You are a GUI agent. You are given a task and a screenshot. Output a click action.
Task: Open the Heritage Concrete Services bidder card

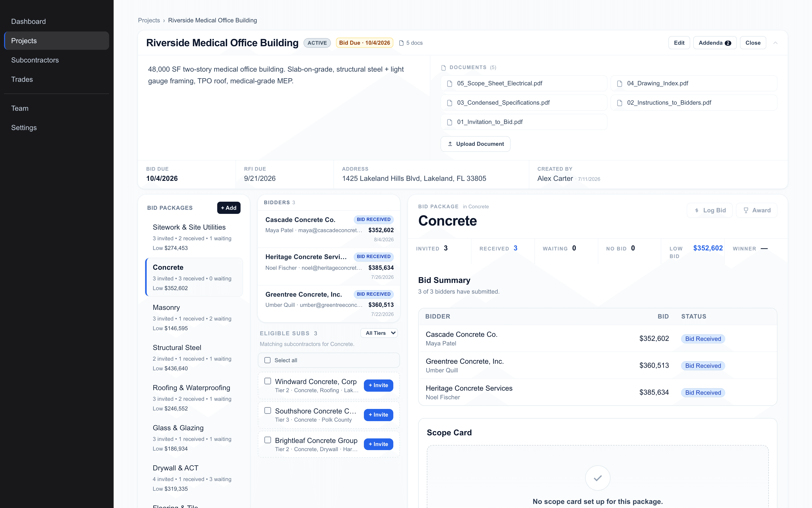coord(329,266)
